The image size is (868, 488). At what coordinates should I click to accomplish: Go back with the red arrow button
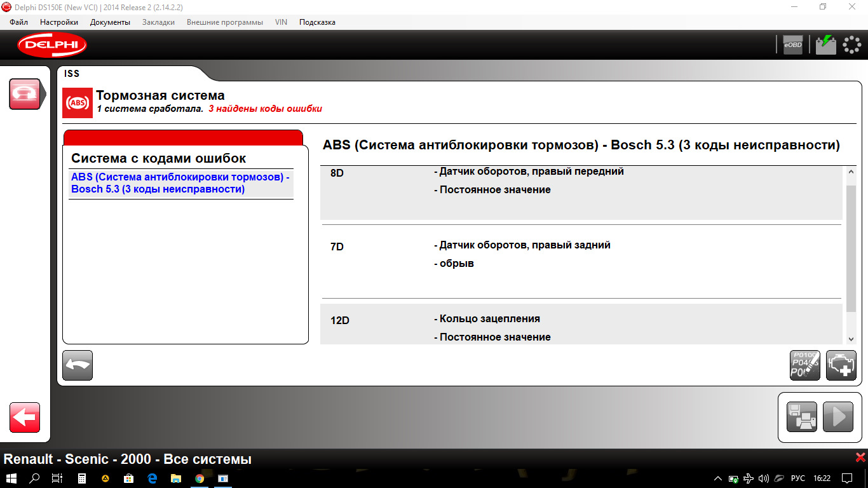pos(25,417)
